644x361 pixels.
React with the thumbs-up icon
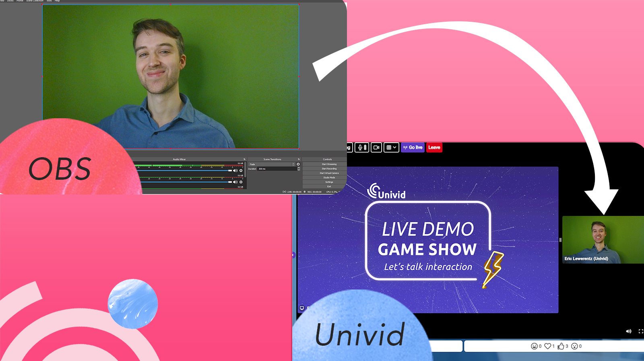tap(561, 346)
